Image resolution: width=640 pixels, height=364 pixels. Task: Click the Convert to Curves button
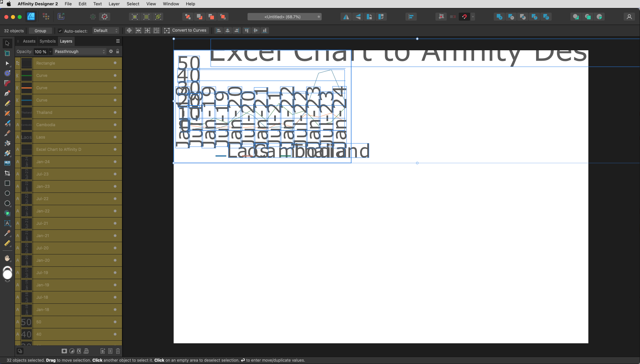point(189,30)
